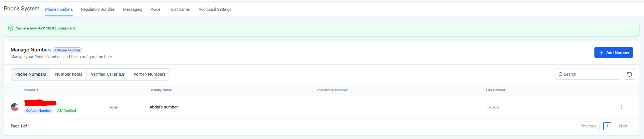
Task: Open Verified Caller IDs sub-tab
Action: click(108, 74)
